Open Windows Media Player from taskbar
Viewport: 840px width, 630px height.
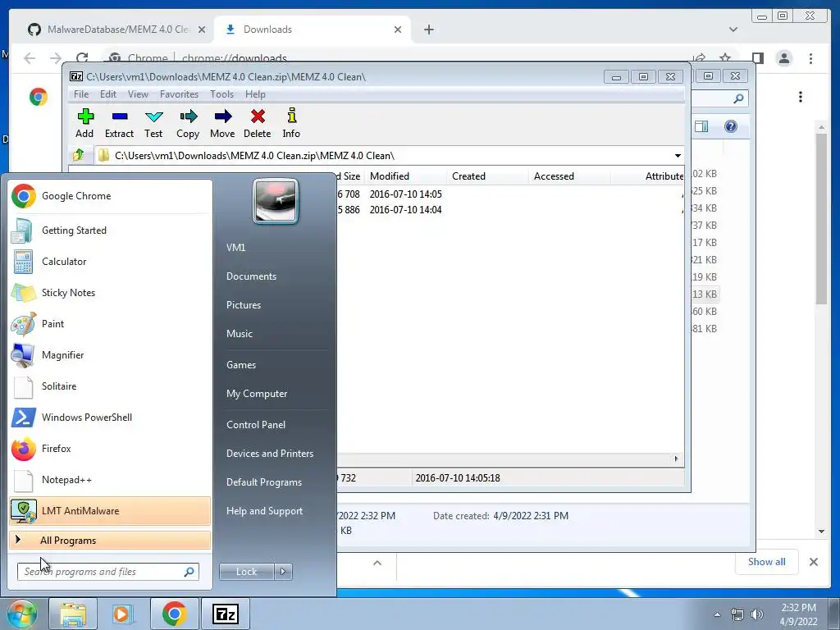tap(123, 614)
